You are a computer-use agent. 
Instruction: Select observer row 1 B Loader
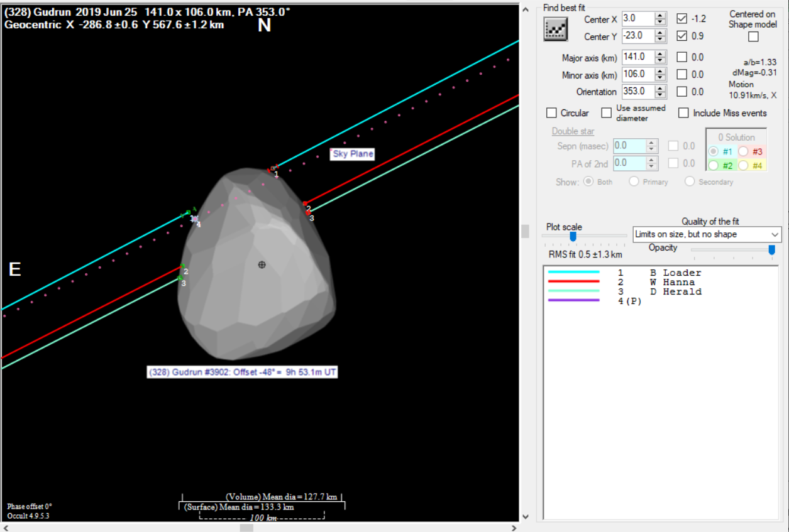coord(624,273)
